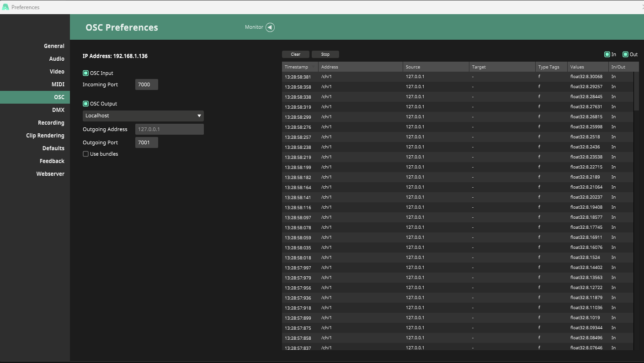644x363 pixels.
Task: Stop the OSC monitor
Action: pyautogui.click(x=325, y=54)
